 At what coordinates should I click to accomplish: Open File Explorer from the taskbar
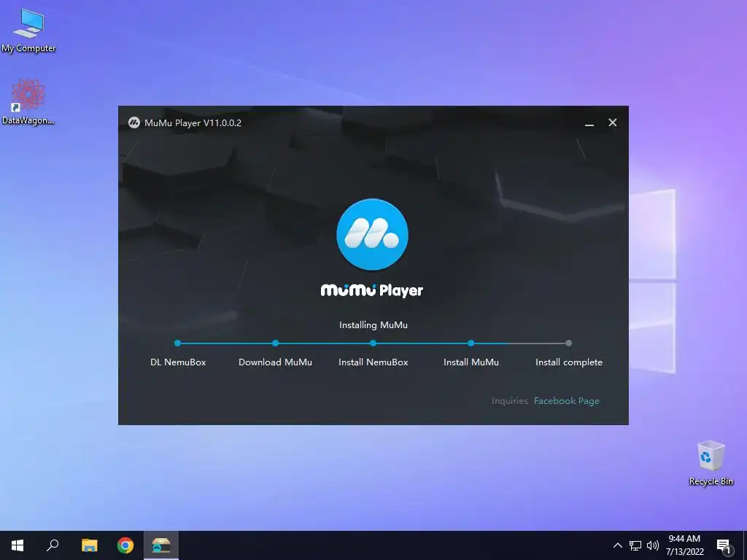click(89, 545)
